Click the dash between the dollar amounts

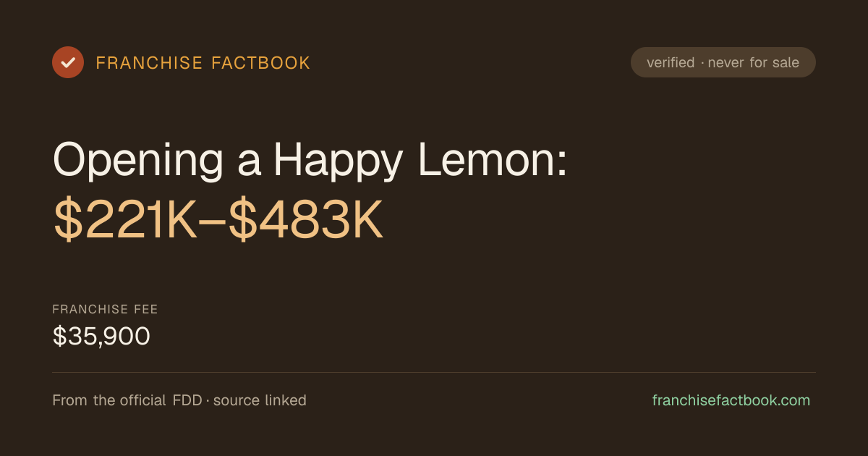click(x=213, y=223)
